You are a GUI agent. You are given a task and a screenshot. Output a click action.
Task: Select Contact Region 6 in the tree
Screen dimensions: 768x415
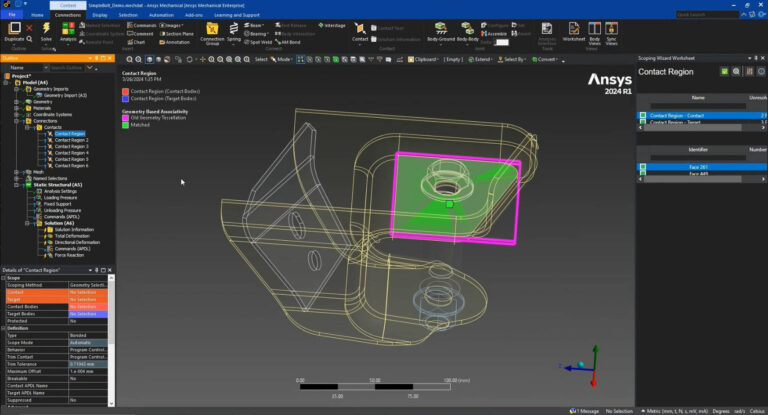[72, 166]
